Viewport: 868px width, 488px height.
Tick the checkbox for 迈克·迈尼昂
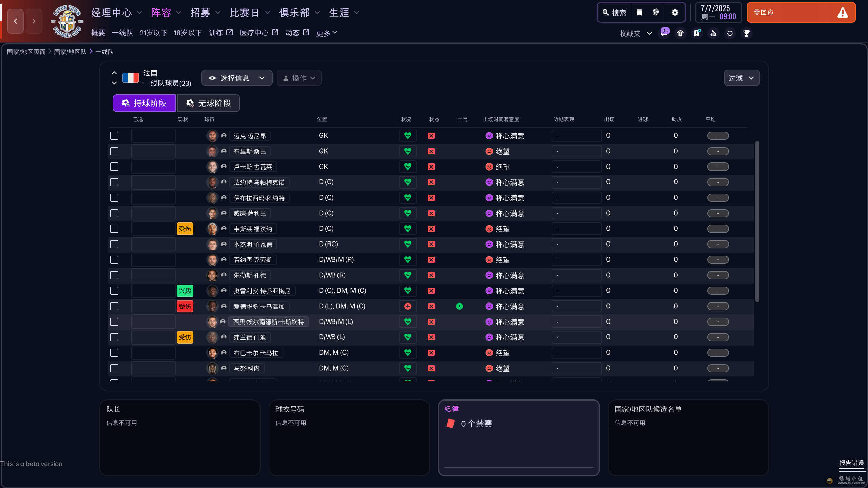pyautogui.click(x=114, y=136)
